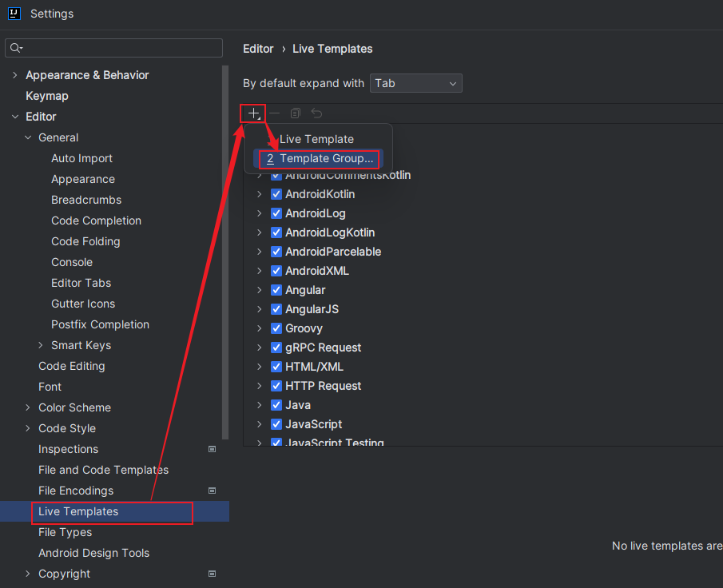Open the 'By default expand with' dropdown
The width and height of the screenshot is (723, 588).
415,83
